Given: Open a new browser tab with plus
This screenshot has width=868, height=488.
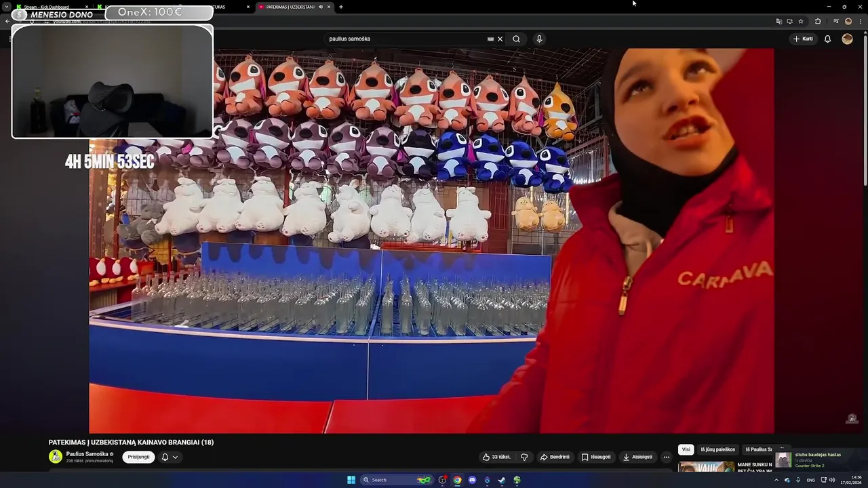Looking at the screenshot, I should [x=340, y=7].
